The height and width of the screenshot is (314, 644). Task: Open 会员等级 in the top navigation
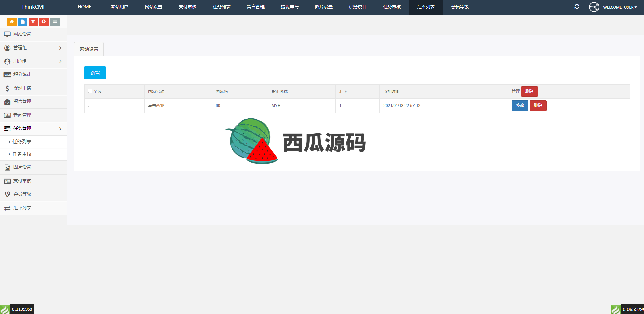click(x=460, y=7)
